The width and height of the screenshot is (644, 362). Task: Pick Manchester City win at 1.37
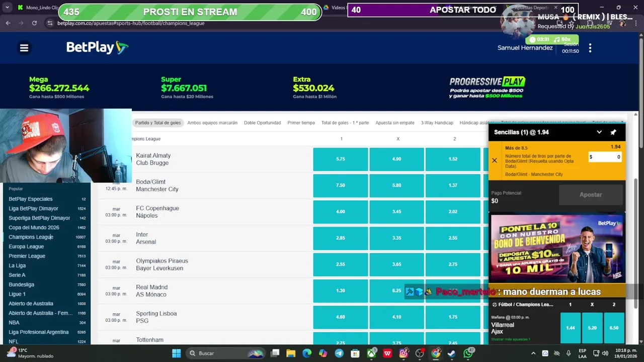tap(453, 185)
